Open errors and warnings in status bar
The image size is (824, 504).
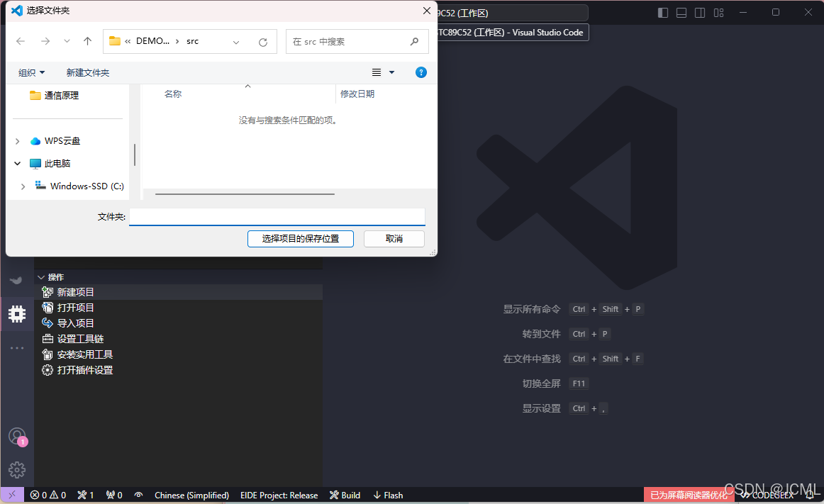point(48,495)
